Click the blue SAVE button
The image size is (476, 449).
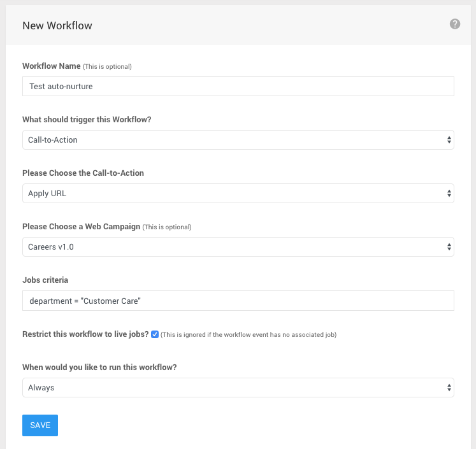click(40, 425)
